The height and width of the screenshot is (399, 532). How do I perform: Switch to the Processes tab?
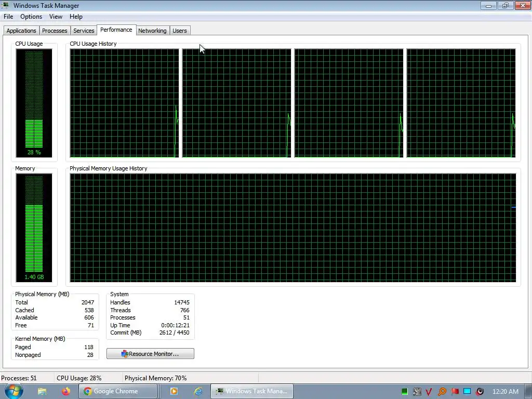point(55,31)
